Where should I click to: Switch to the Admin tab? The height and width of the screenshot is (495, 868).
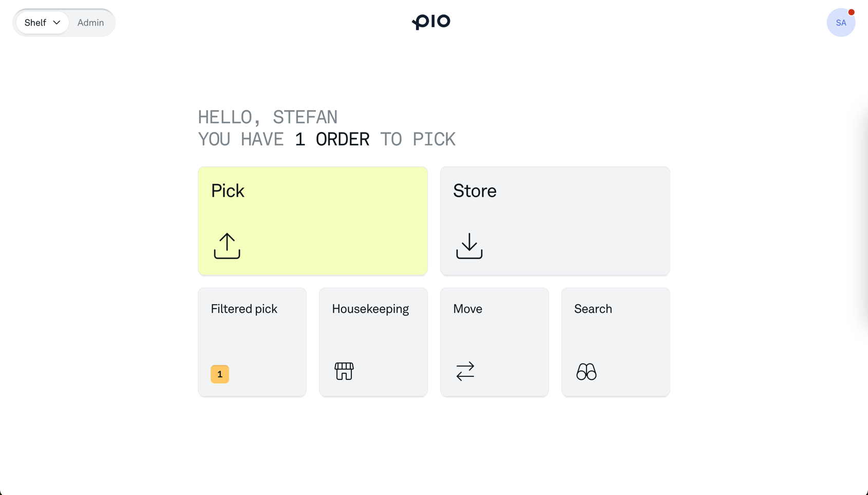click(x=91, y=23)
